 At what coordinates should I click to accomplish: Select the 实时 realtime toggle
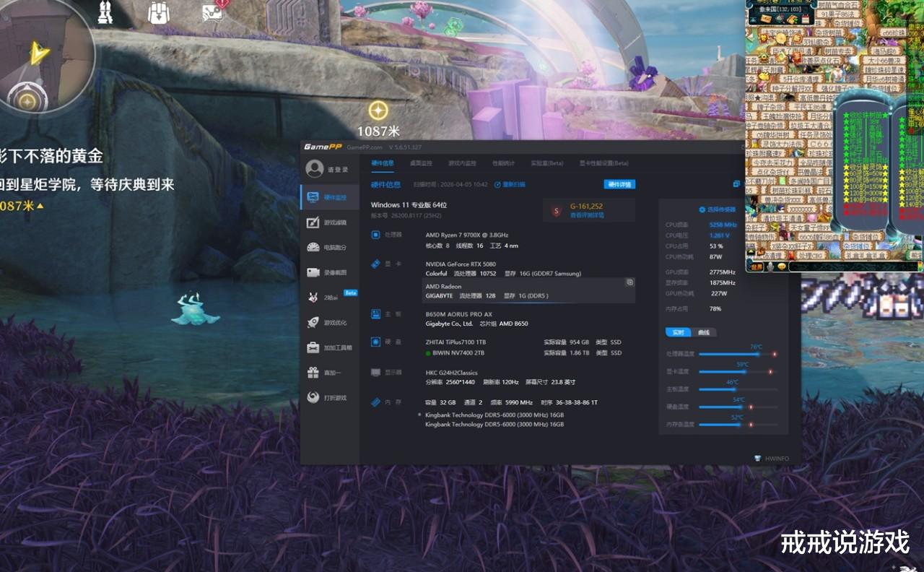click(x=678, y=332)
